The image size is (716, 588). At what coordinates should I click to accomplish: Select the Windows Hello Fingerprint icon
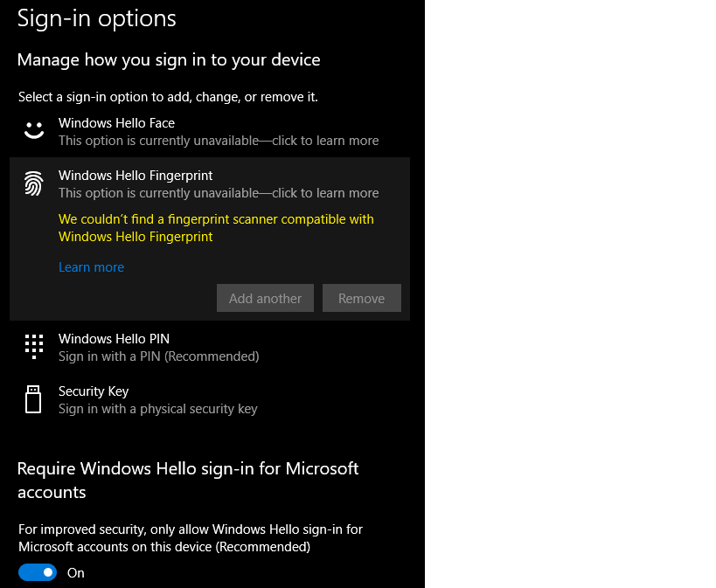coord(33,183)
